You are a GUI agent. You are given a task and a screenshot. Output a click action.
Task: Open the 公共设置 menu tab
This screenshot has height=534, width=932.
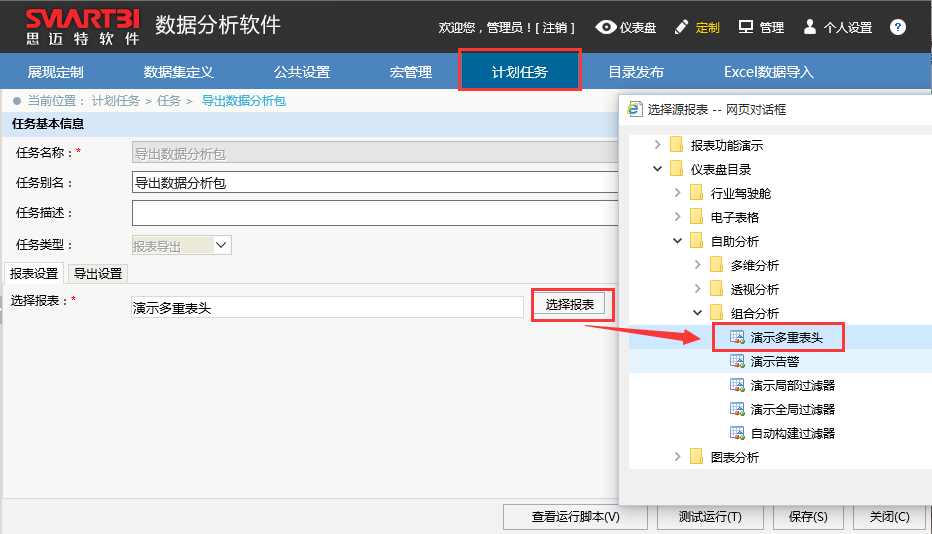tap(302, 72)
